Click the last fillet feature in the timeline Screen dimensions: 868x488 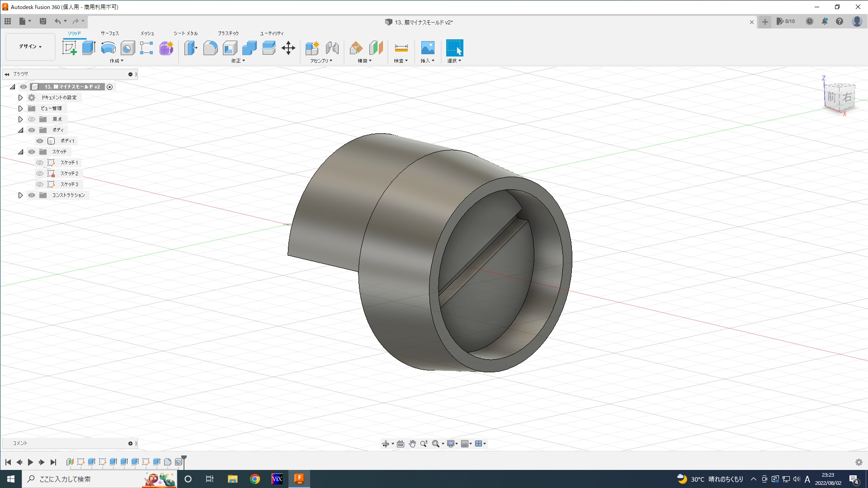coord(168,462)
